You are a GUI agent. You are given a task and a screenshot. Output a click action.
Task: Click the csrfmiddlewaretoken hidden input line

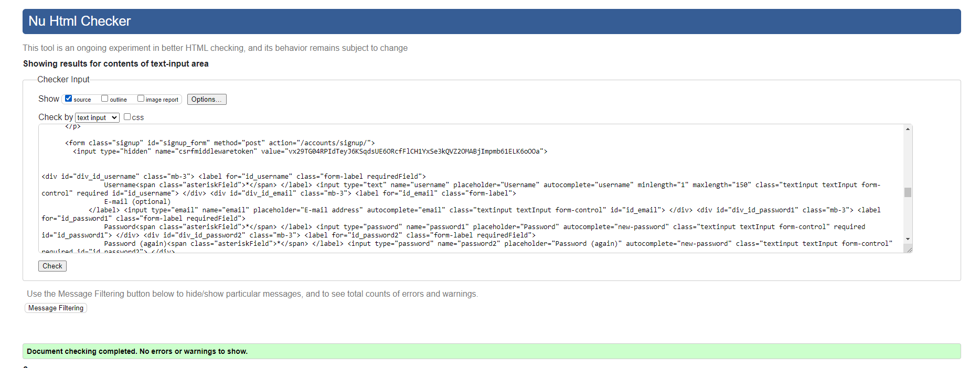click(x=310, y=151)
